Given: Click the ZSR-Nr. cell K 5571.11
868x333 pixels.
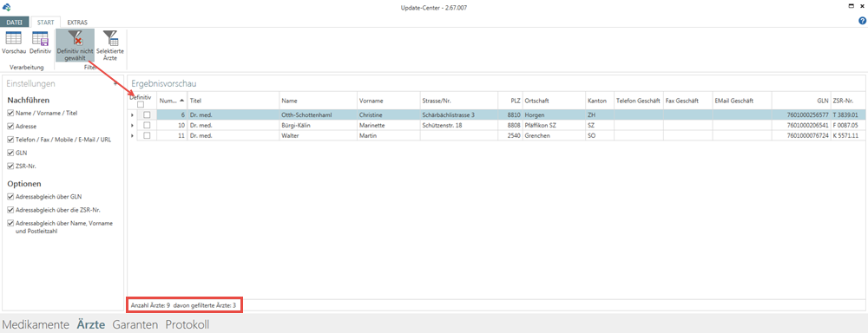Looking at the screenshot, I should [x=847, y=135].
